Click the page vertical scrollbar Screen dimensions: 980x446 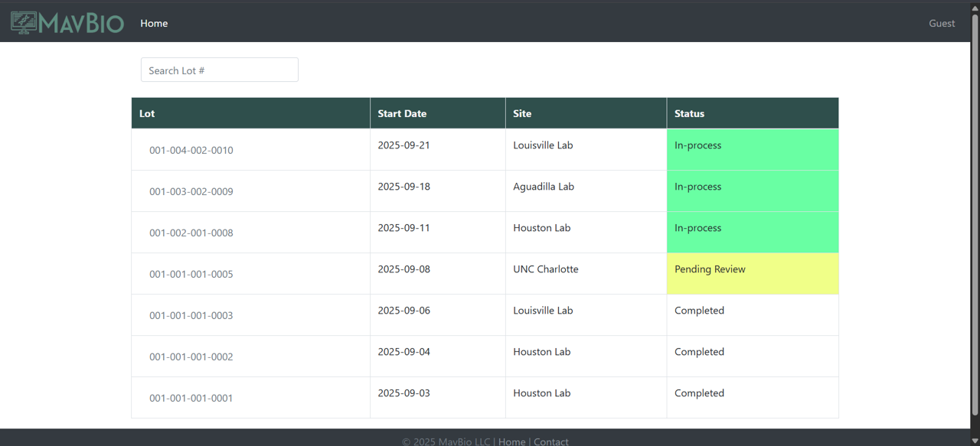tap(975, 214)
